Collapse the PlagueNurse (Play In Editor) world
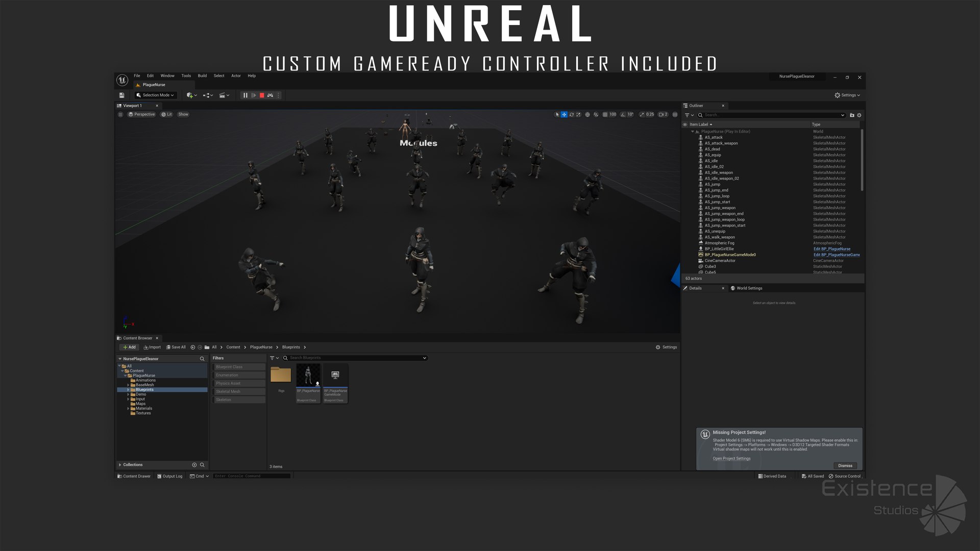This screenshot has height=551, width=980. [693, 132]
